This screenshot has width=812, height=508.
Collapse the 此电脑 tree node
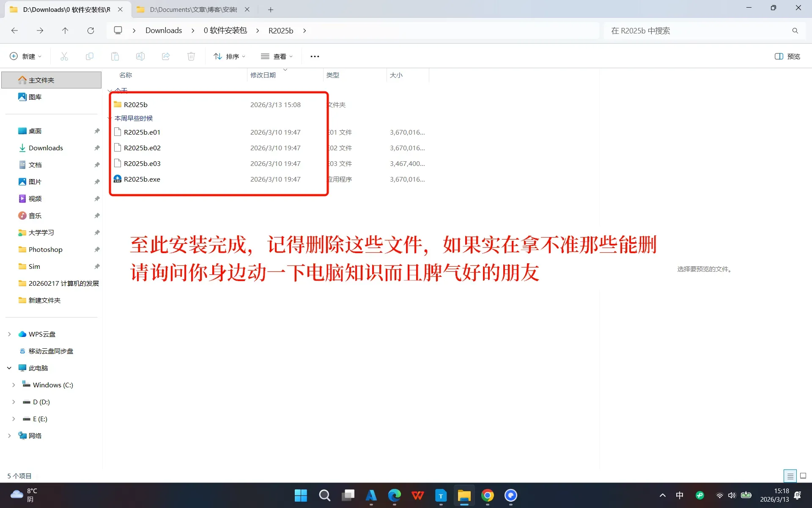tap(9, 367)
